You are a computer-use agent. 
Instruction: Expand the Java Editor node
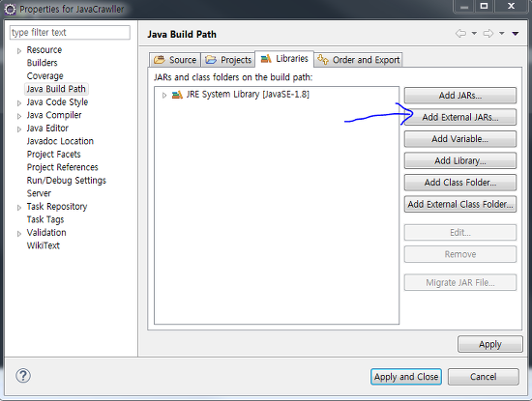(19, 129)
